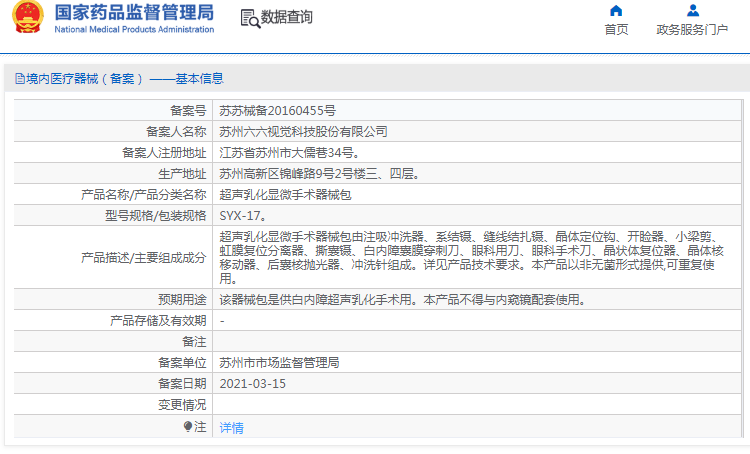Select model value SYX-17
The width and height of the screenshot is (750, 454).
(x=243, y=216)
